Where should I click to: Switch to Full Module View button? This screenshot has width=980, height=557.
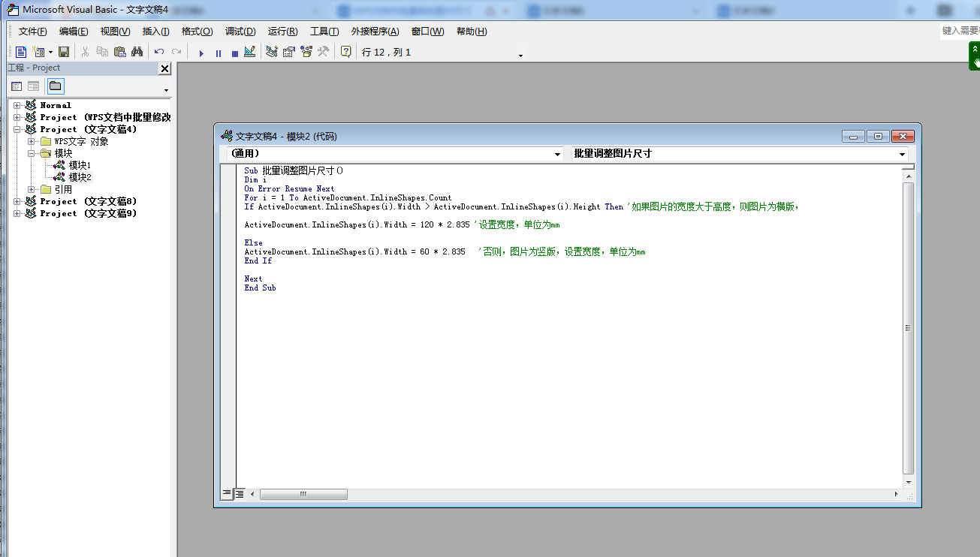click(x=239, y=493)
